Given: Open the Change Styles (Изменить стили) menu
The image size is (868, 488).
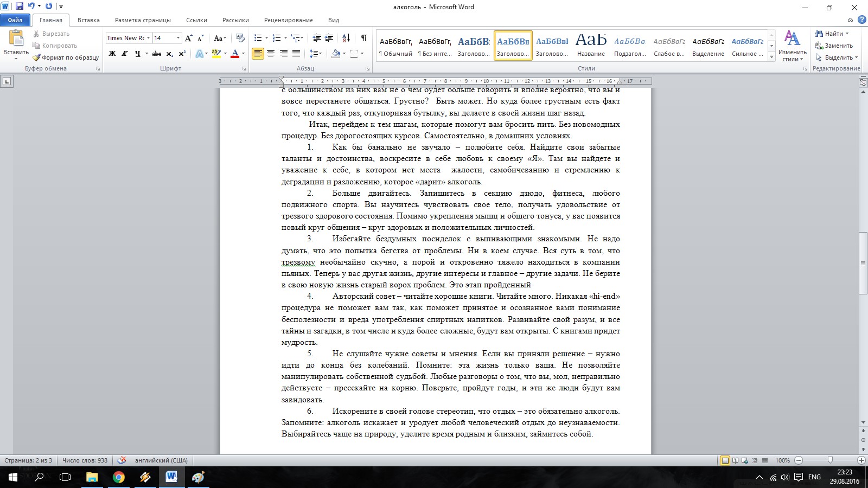Looking at the screenshot, I should 792,46.
